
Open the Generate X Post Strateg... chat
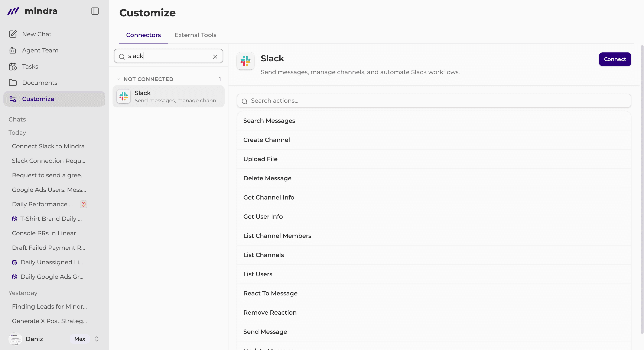click(49, 321)
